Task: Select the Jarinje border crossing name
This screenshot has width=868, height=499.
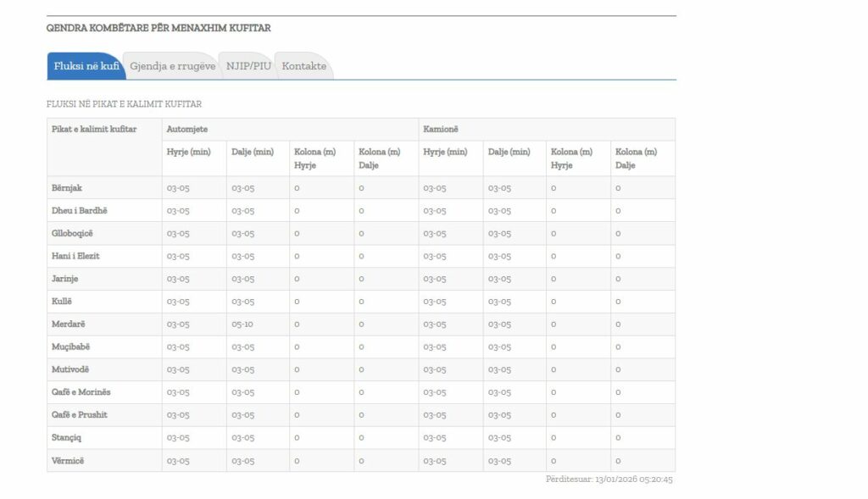Action: (x=65, y=279)
